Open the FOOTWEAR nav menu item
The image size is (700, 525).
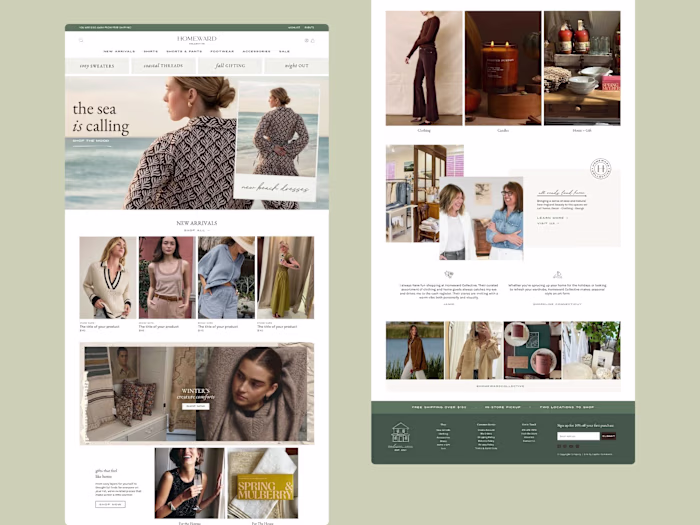222,51
